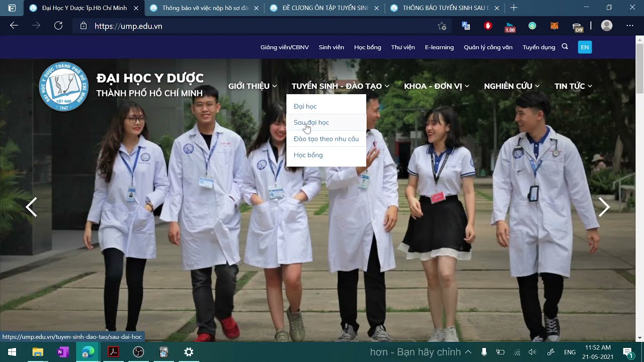Open the Wi-Fi network tray icon
Screen dimensions: 644x362
click(x=517, y=352)
